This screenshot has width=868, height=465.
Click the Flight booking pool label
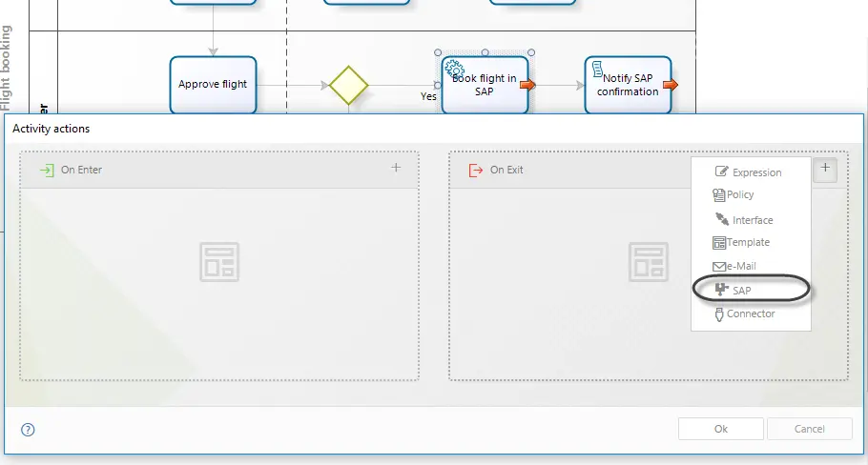coord(5,68)
